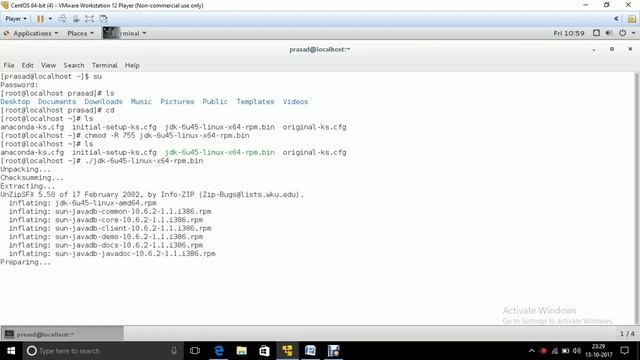Screen dimensions: 640x360
Task: Open the Windows Start menu
Action: [11, 351]
